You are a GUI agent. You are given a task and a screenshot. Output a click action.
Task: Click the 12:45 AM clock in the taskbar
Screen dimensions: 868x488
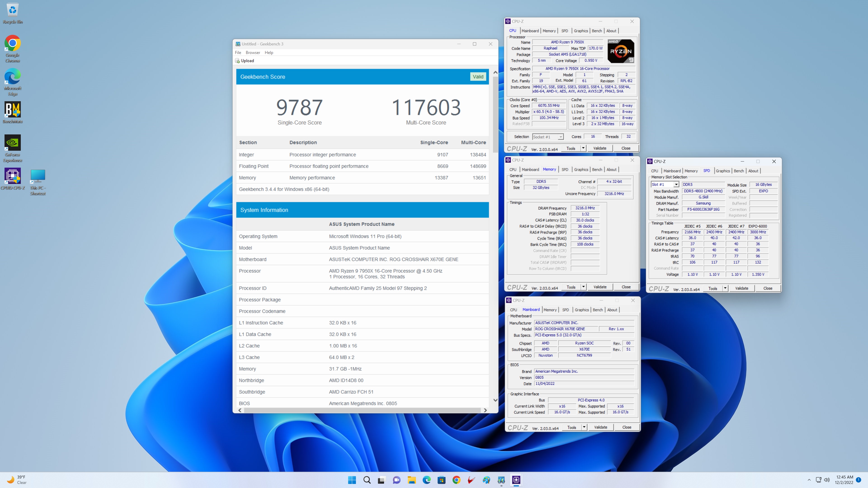pyautogui.click(x=844, y=477)
